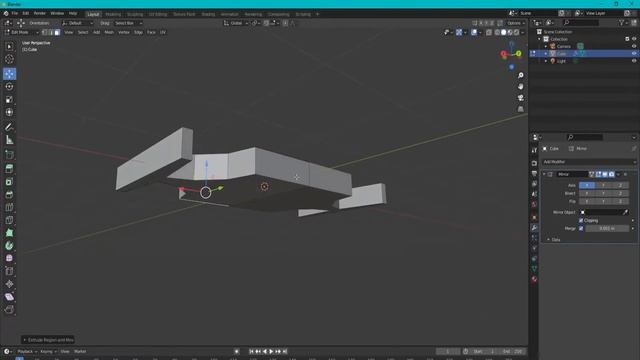Toggle the Clipping checkbox
Image resolution: width=640 pixels, height=360 pixels.
(x=581, y=220)
